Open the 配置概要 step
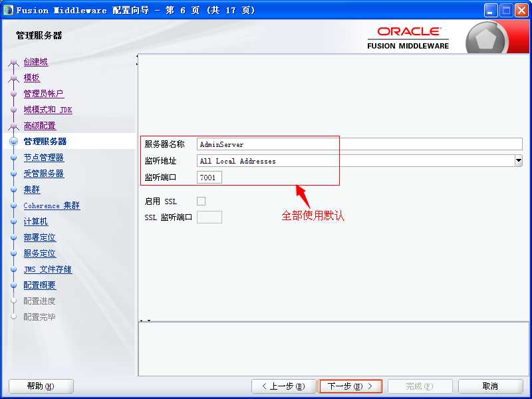The width and height of the screenshot is (532, 399). [x=40, y=285]
